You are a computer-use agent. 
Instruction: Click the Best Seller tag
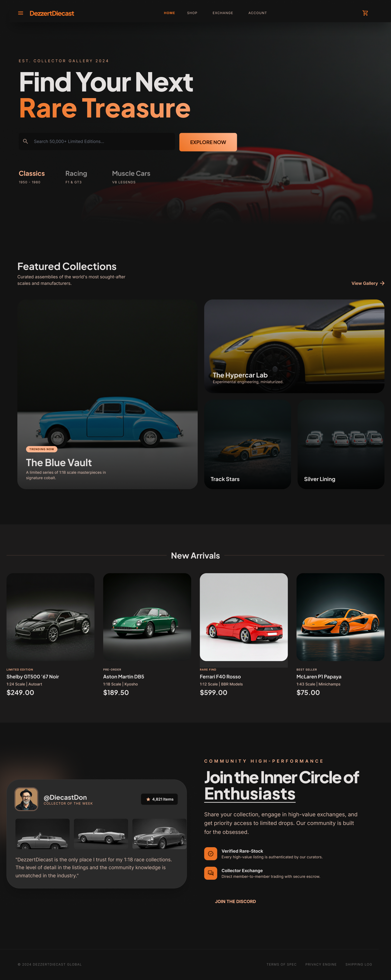[x=307, y=669]
